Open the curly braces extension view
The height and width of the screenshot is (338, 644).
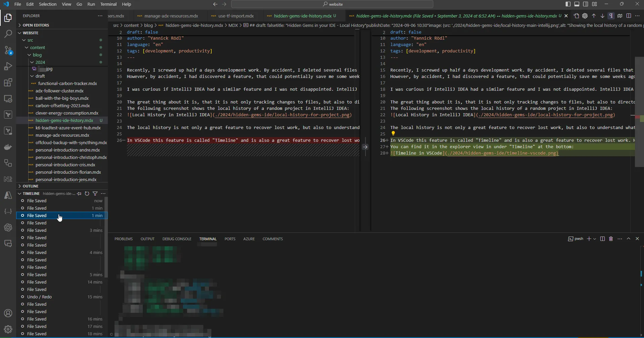[8, 211]
